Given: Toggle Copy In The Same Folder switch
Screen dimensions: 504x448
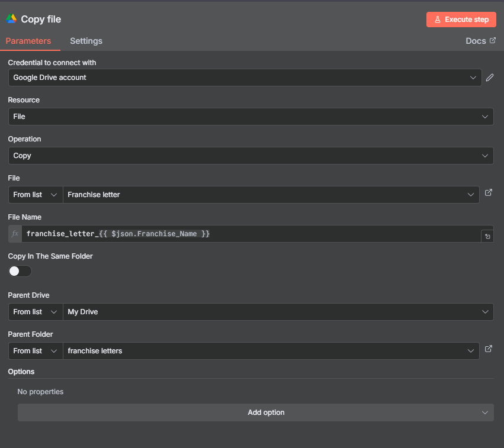Looking at the screenshot, I should pyautogui.click(x=20, y=271).
